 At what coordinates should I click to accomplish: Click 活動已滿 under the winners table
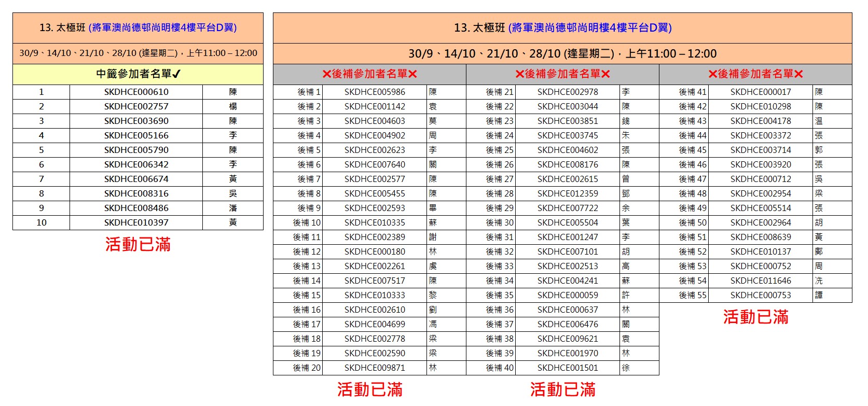[x=138, y=244]
